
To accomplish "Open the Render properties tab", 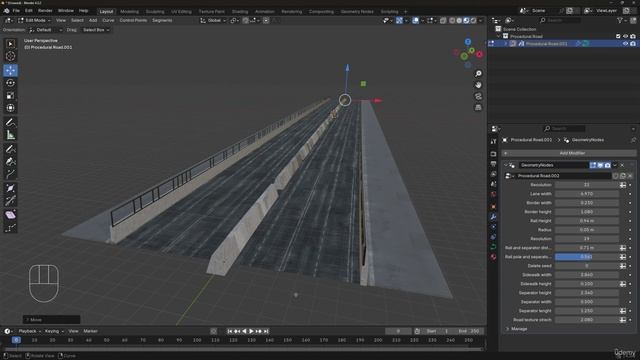I will click(x=493, y=154).
